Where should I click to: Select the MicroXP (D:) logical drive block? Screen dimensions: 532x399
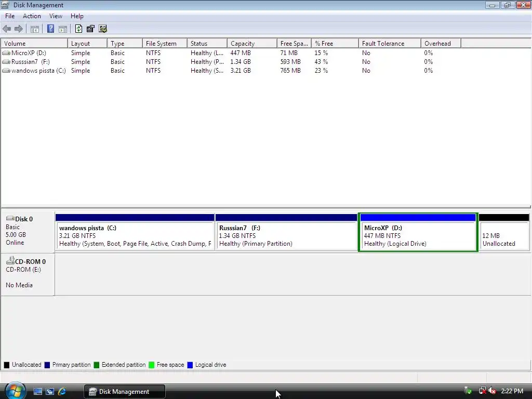click(x=418, y=232)
